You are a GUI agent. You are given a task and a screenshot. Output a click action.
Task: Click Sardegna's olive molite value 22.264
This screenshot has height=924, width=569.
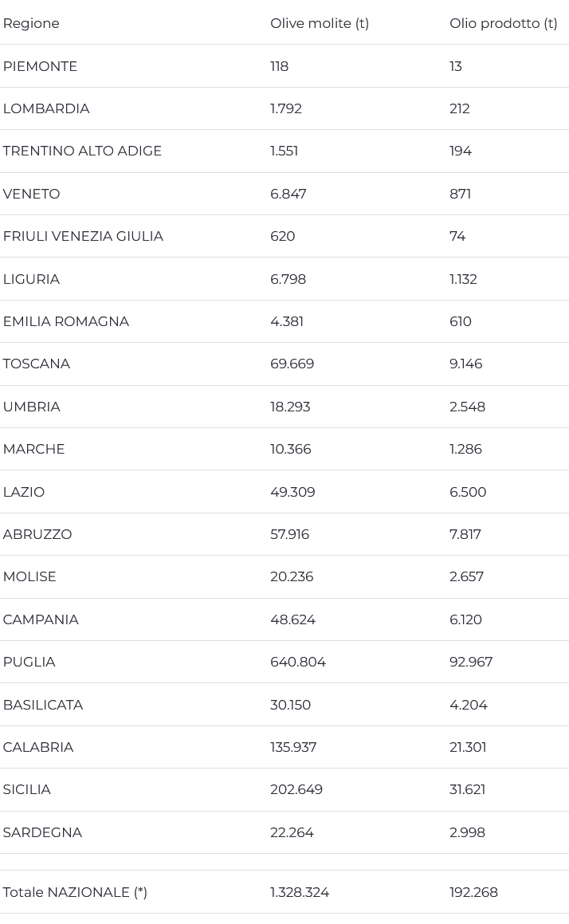[x=292, y=832]
